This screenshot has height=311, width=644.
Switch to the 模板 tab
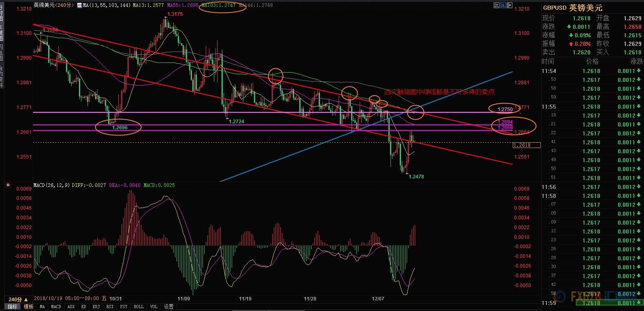(x=28, y=307)
